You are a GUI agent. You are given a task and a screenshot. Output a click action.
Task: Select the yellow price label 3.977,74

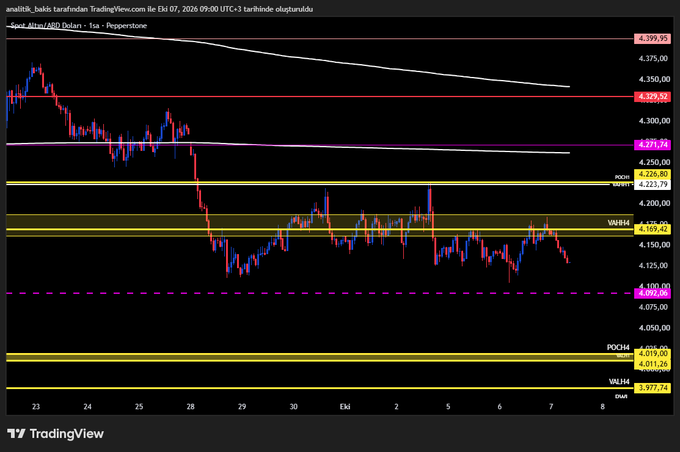pos(653,388)
